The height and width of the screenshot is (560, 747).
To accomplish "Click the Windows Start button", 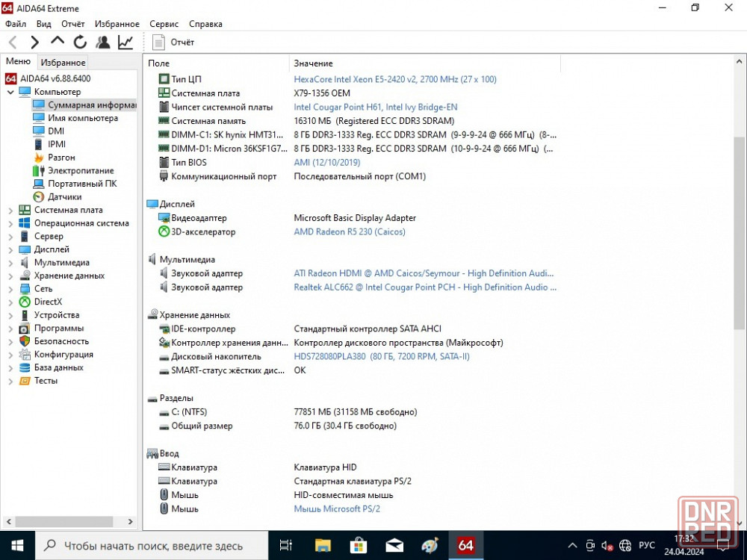I will 17,546.
